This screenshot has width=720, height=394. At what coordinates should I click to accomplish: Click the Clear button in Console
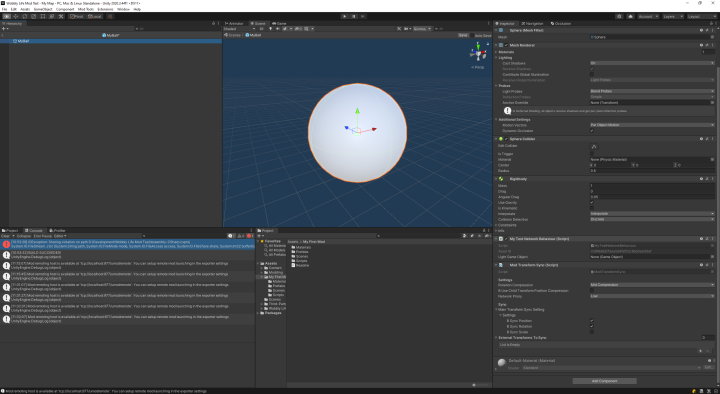[5, 236]
